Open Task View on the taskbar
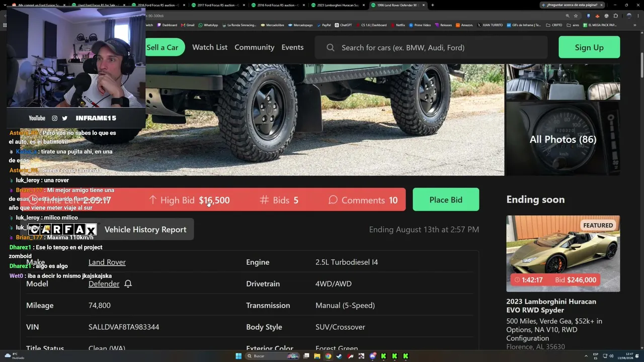Viewport: 644px width, 362px height. (306, 356)
